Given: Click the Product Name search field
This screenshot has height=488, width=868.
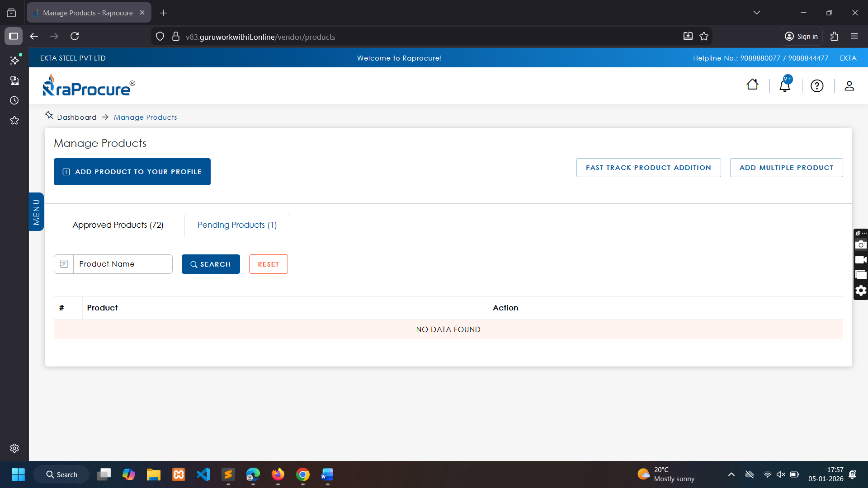Looking at the screenshot, I should point(123,264).
